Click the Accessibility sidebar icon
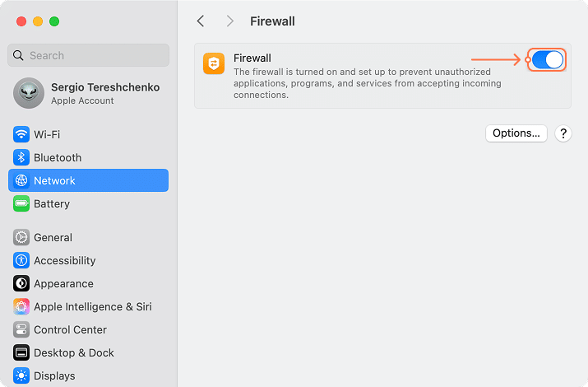Image resolution: width=588 pixels, height=387 pixels. (21, 260)
